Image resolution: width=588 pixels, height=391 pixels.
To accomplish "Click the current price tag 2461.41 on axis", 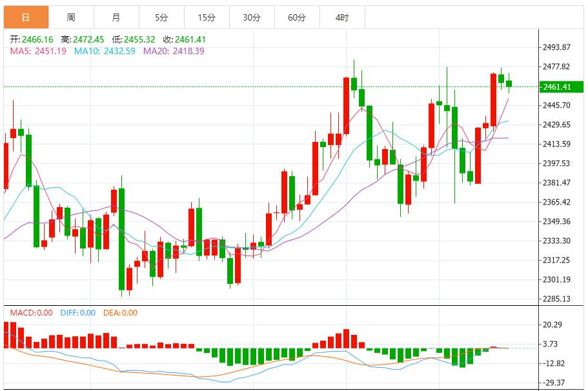I will (x=557, y=86).
